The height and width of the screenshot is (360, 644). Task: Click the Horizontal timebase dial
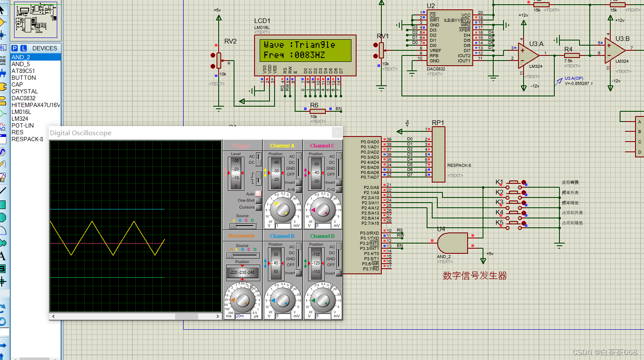click(243, 300)
